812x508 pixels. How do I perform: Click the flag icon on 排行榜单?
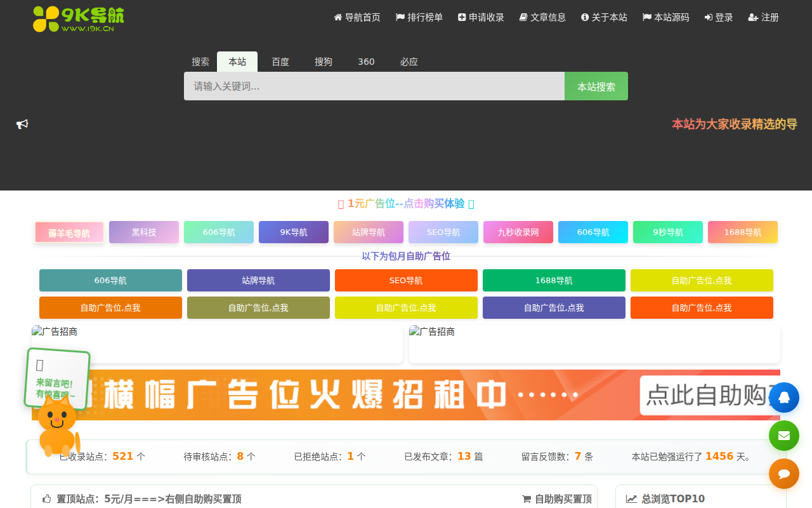pyautogui.click(x=400, y=17)
